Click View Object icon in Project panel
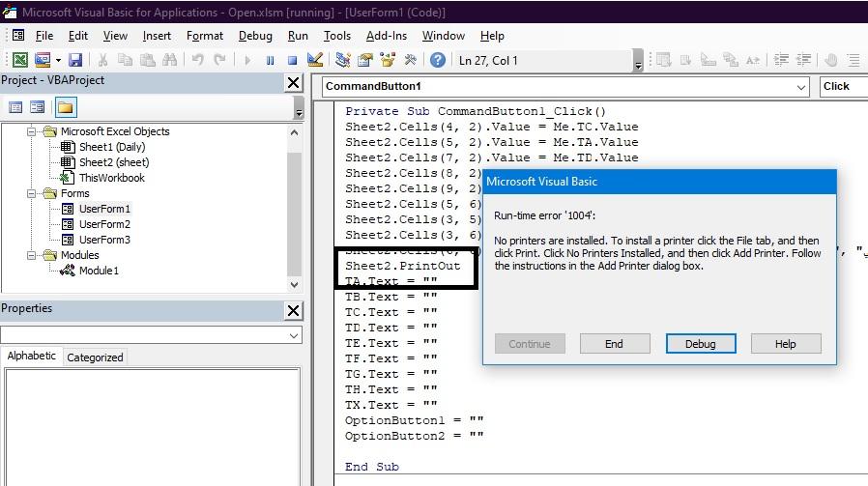 (x=37, y=107)
